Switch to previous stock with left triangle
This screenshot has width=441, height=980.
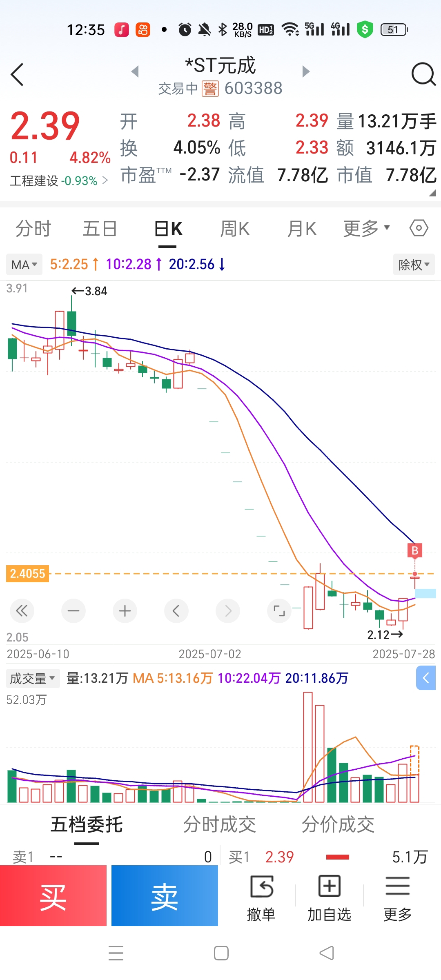(135, 71)
